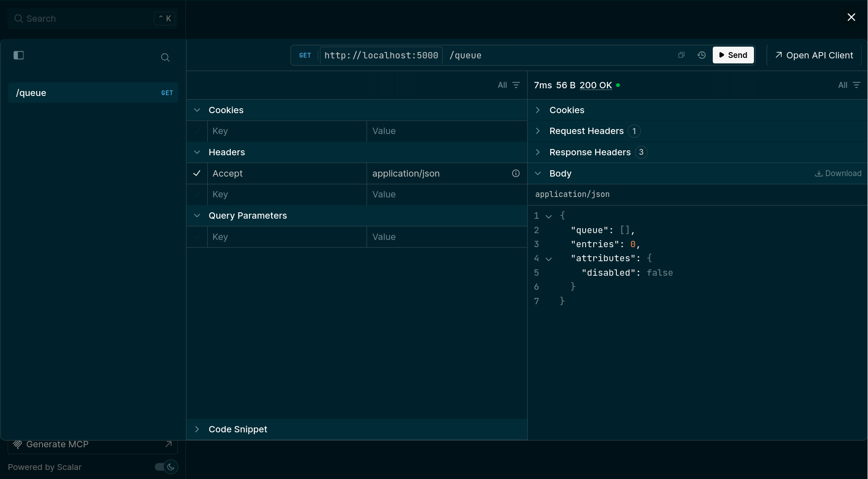Uncheck the Accept header checkbox
This screenshot has width=868, height=479.
tap(197, 173)
